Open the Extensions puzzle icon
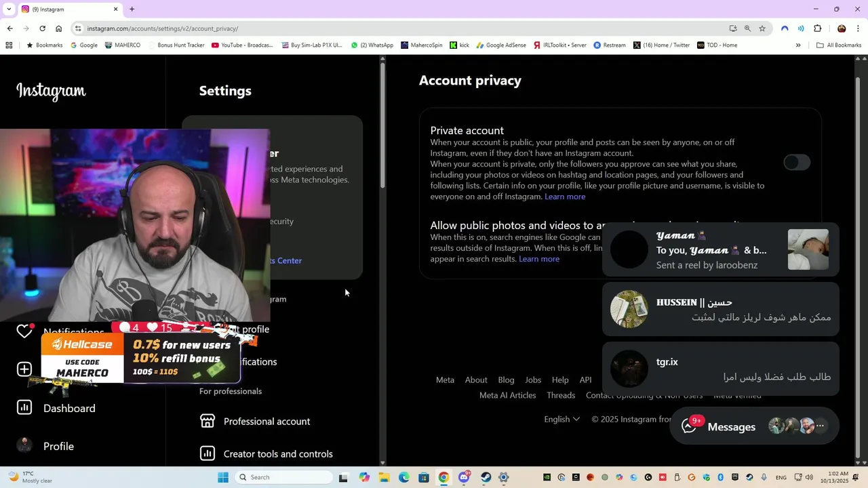Image resolution: width=868 pixels, height=488 pixels. 817,28
